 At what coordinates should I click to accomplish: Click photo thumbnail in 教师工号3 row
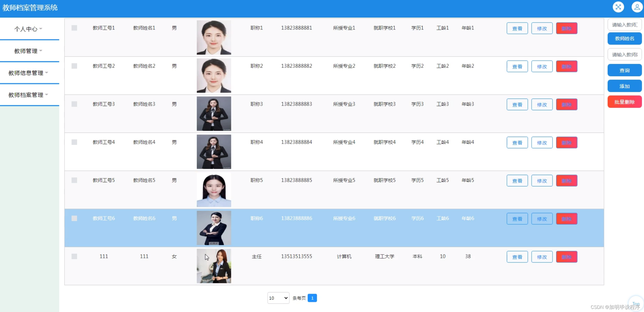tap(214, 114)
